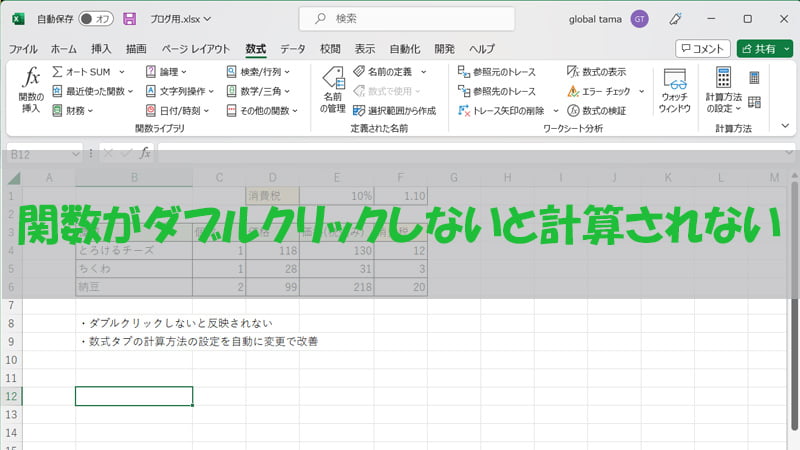Click the Save icon in title bar
Screen dimensions: 800x450
(x=129, y=18)
